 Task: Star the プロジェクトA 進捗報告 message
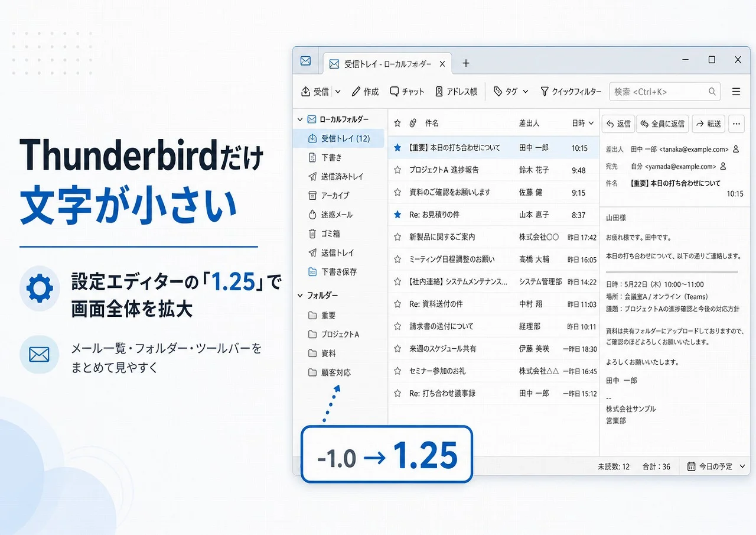point(397,170)
